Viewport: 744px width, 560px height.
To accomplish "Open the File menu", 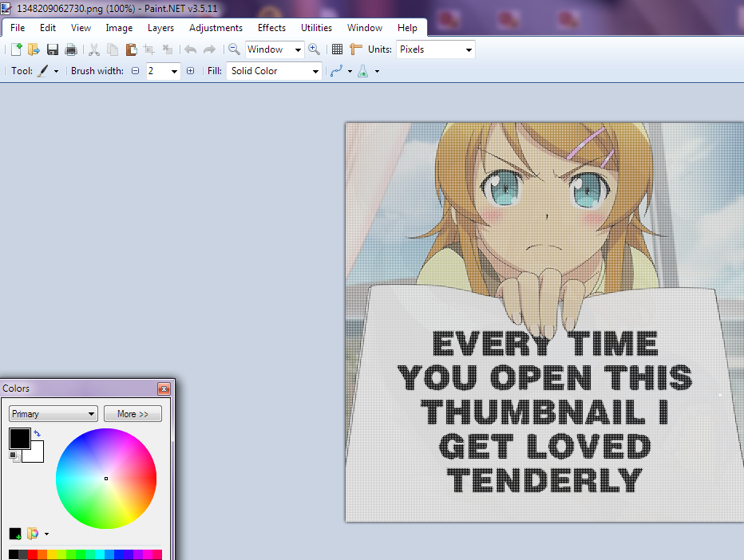I will click(x=18, y=28).
